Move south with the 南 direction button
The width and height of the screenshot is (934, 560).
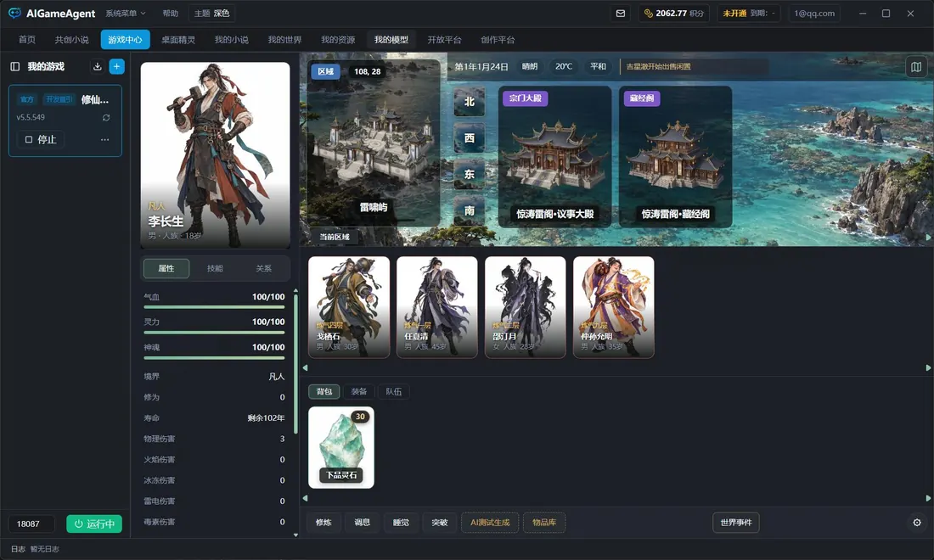(470, 210)
